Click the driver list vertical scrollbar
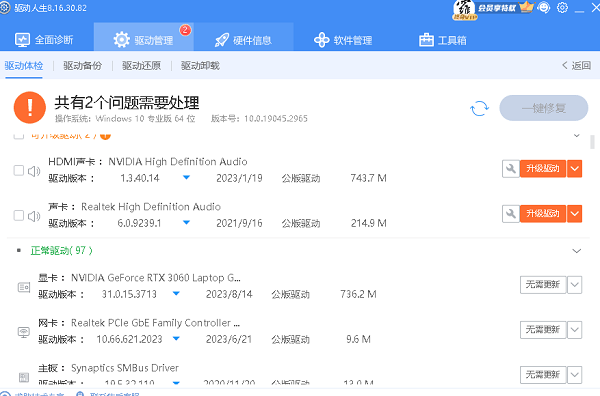The height and width of the screenshot is (396, 600). (592, 142)
